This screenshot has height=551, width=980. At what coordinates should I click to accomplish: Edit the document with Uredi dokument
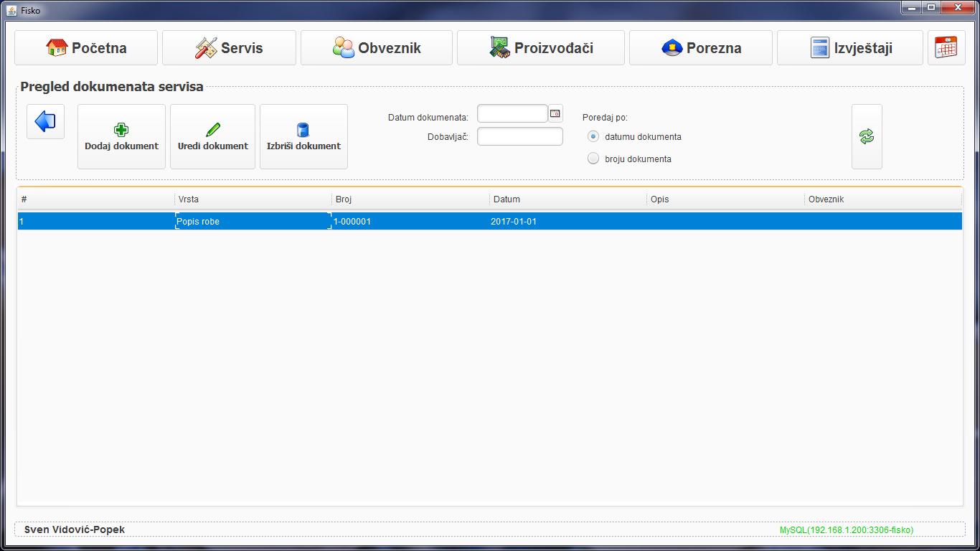tap(212, 136)
